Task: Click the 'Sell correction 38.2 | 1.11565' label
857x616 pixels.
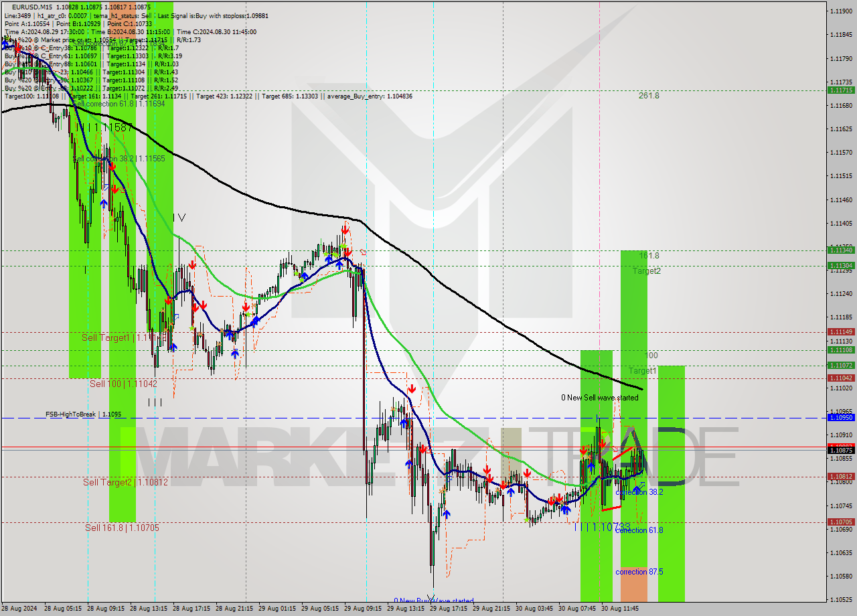Action: (119, 159)
